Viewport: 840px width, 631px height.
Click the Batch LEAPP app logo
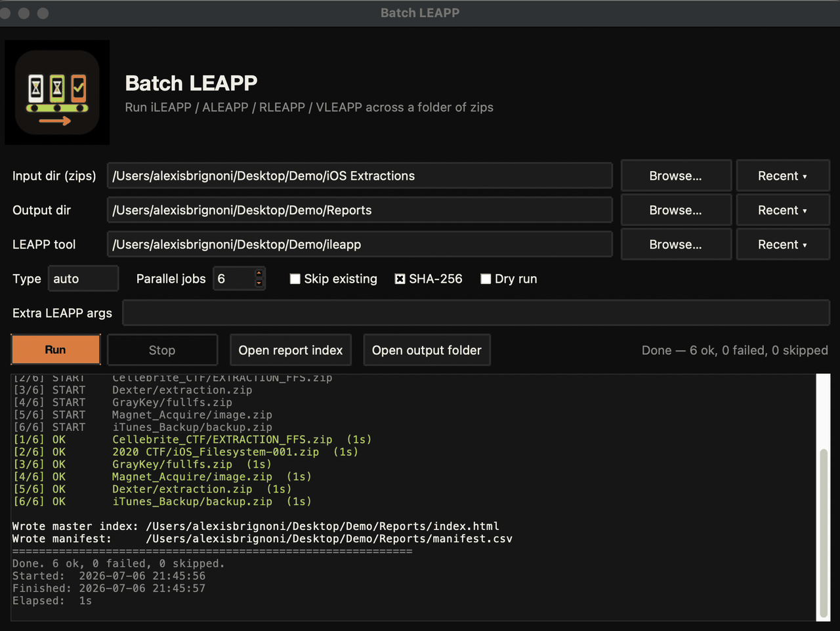[57, 92]
